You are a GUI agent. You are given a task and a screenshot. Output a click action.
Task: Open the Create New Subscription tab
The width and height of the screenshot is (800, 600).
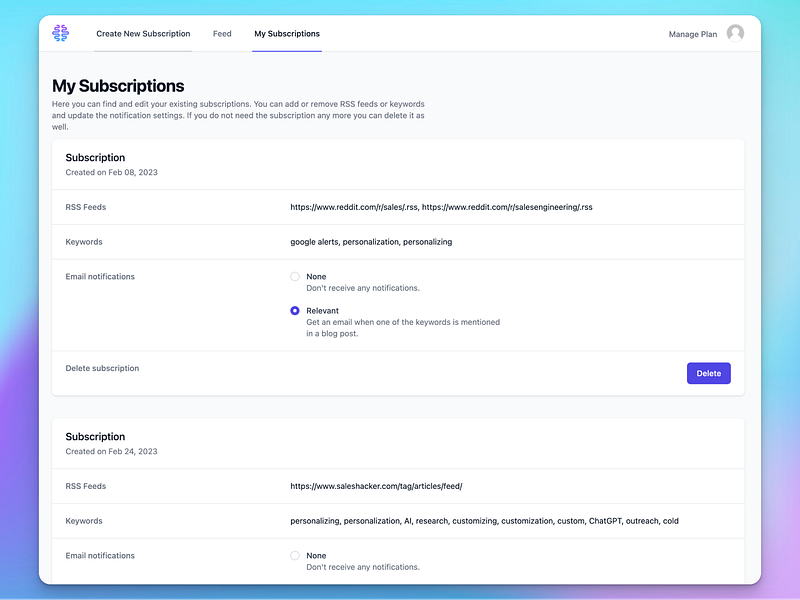(143, 34)
